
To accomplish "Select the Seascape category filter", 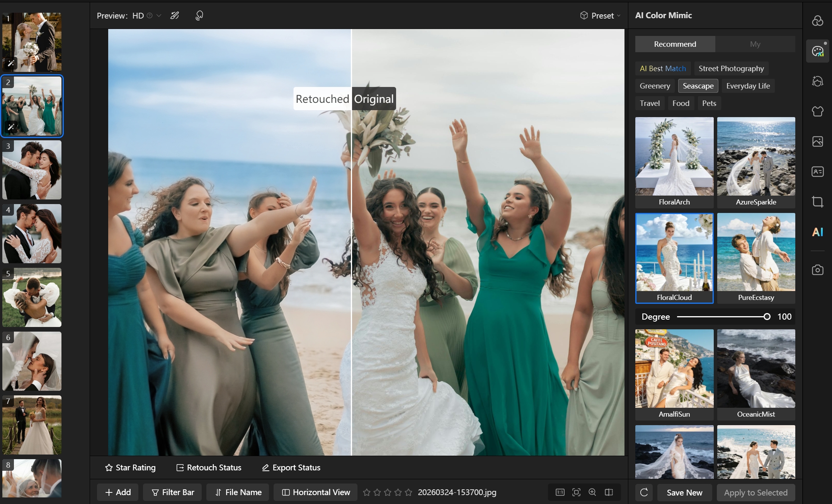I will click(698, 86).
